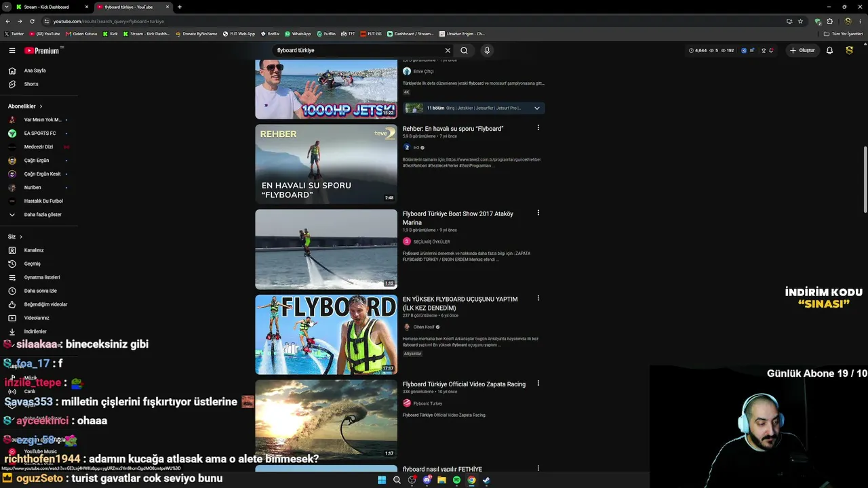Go to YouTube Premium home via logo
The image size is (868, 488).
click(43, 50)
